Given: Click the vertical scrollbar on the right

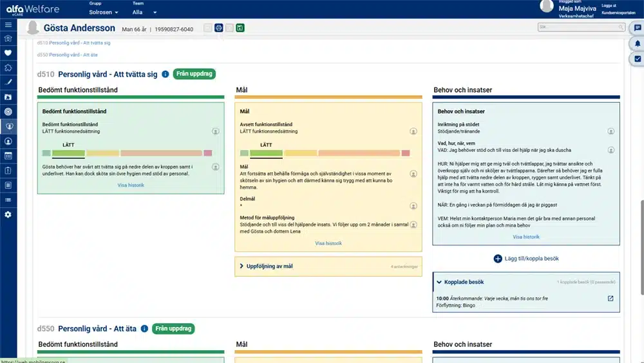Looking at the screenshot, I should point(642,247).
